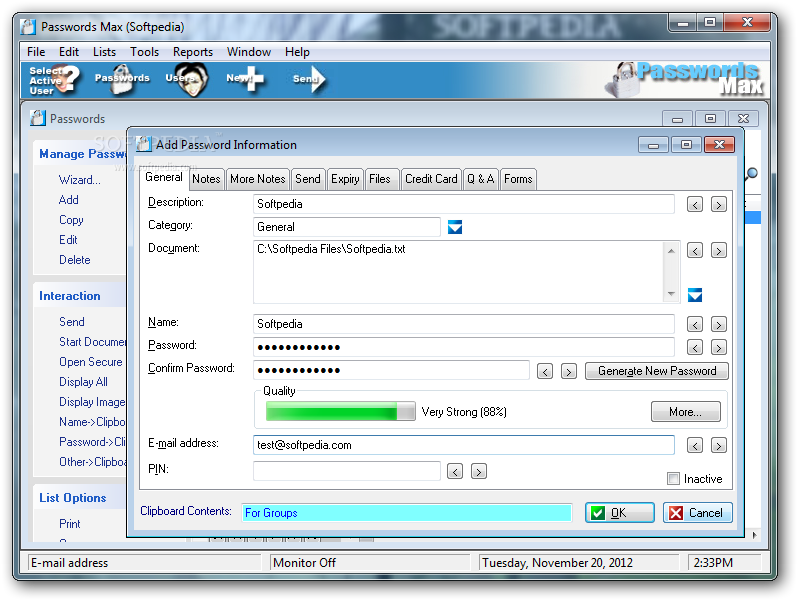Open the Window menu

249,52
